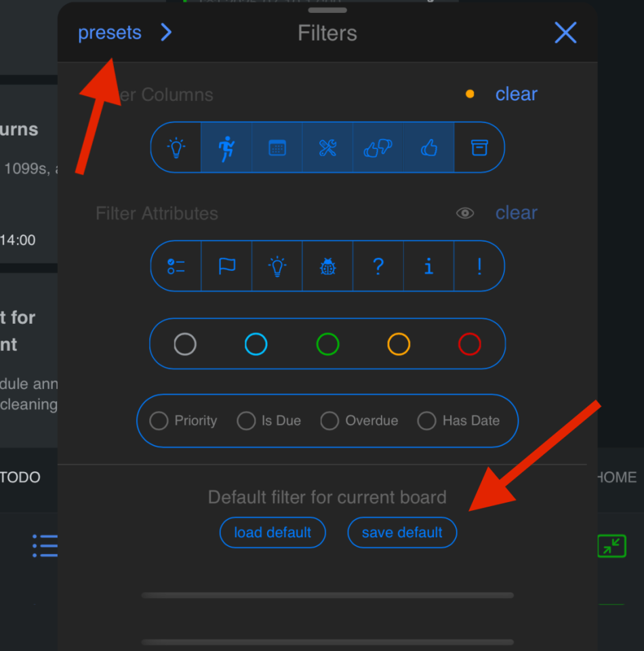Filter by flag attribute icon
Image resolution: width=644 pixels, height=651 pixels.
pyautogui.click(x=227, y=267)
